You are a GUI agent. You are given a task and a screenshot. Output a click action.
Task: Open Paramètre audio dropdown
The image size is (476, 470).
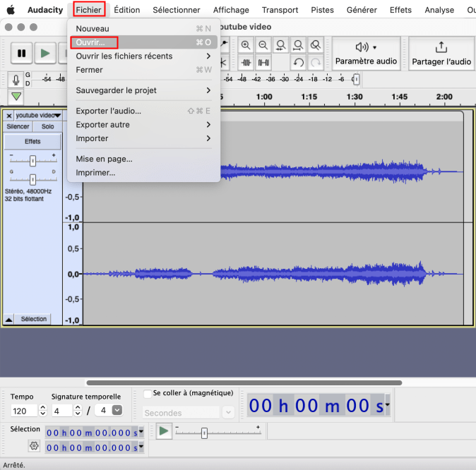[366, 54]
